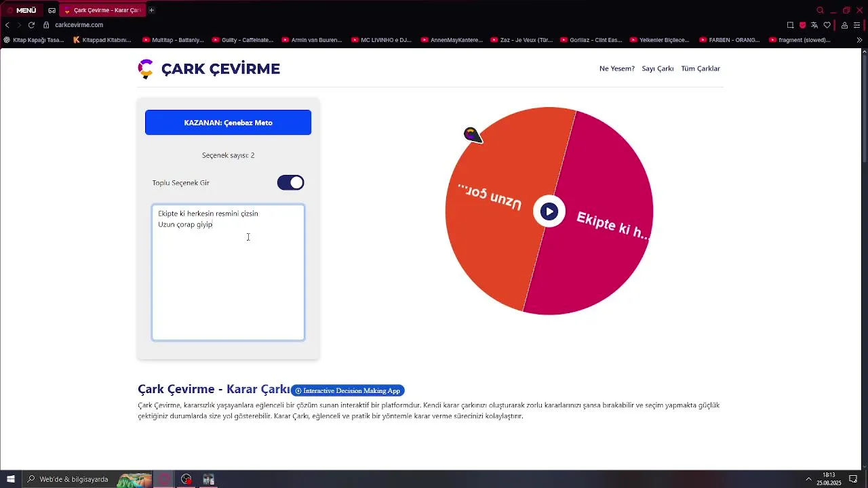Open the Zaz - Je Veux bookmark

tap(521, 40)
